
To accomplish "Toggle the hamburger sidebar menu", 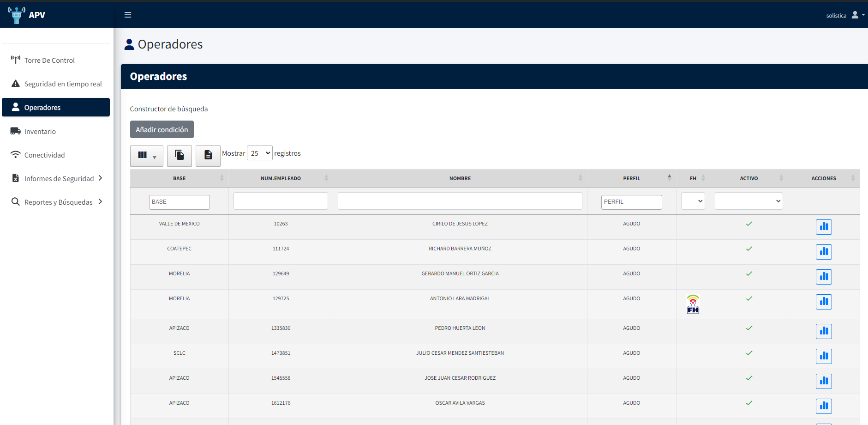I will pyautogui.click(x=128, y=15).
